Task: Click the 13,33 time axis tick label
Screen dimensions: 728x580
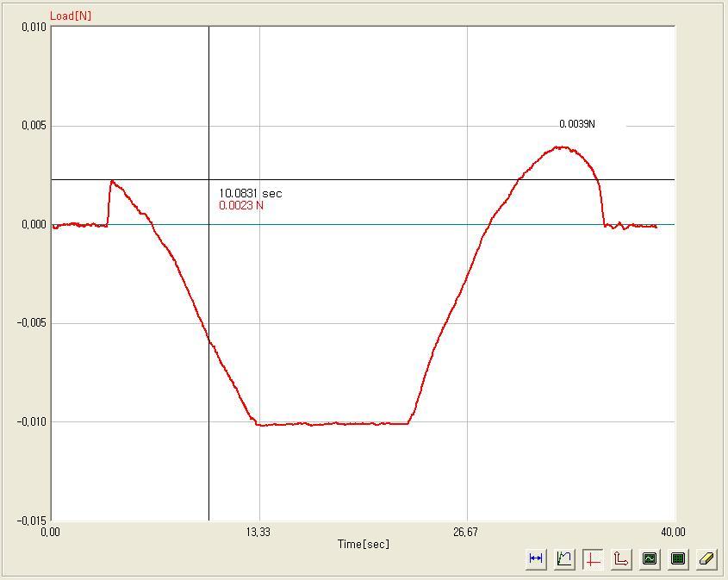Action: (x=258, y=532)
